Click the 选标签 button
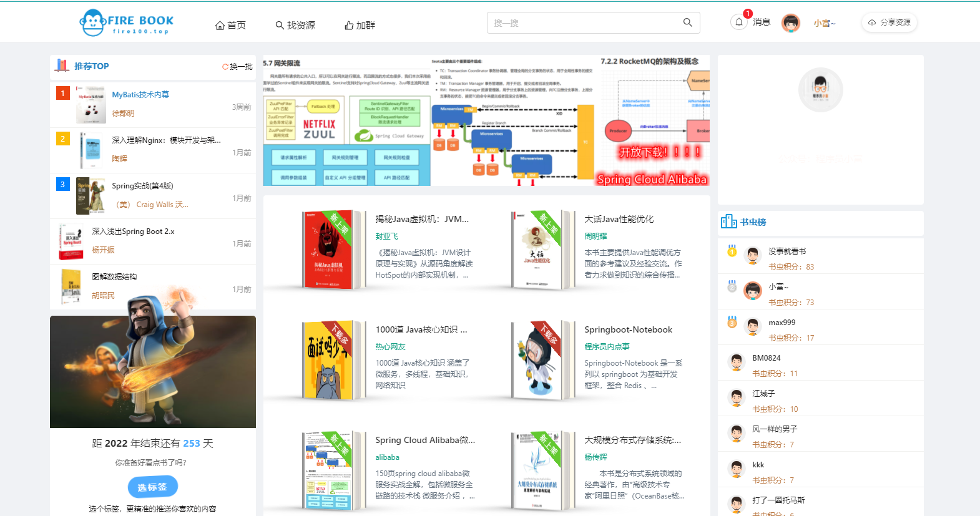980x516 pixels. click(153, 487)
